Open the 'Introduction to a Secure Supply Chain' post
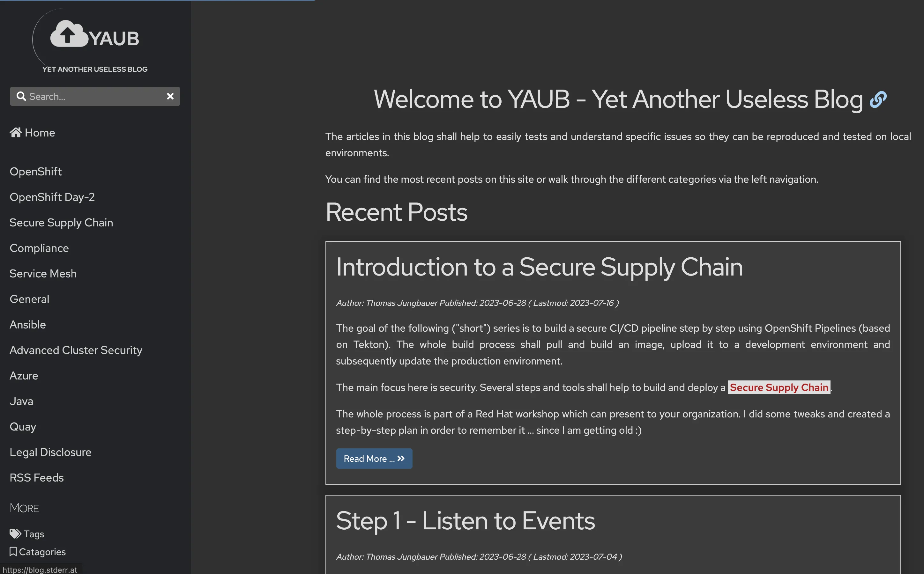 click(x=539, y=267)
